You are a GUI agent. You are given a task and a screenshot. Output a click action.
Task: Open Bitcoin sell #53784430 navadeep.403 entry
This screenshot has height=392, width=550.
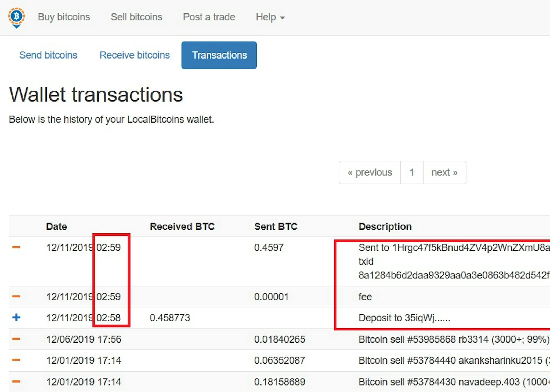pos(454,382)
